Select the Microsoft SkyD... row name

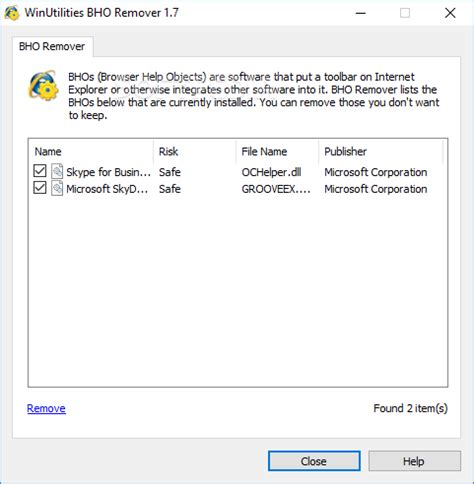107,189
